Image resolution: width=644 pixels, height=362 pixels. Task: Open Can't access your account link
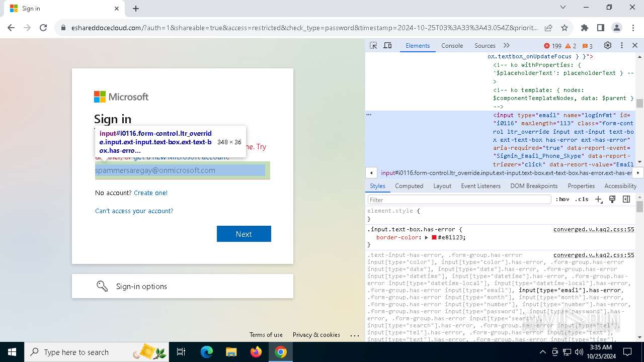(x=134, y=211)
